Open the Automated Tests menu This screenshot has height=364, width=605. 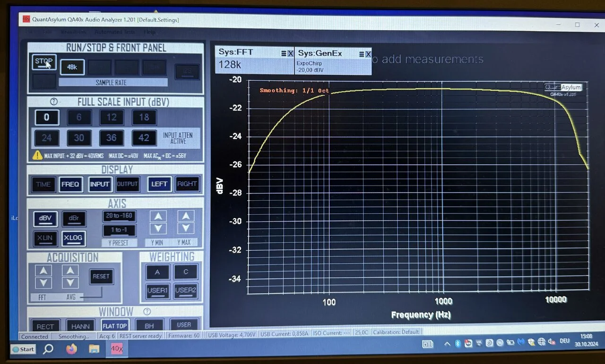(114, 32)
